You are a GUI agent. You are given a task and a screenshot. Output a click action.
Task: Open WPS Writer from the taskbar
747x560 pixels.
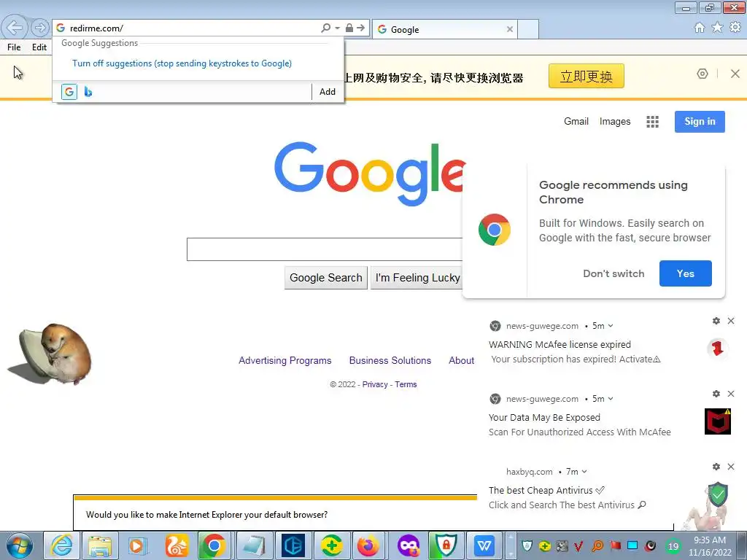[x=484, y=545]
